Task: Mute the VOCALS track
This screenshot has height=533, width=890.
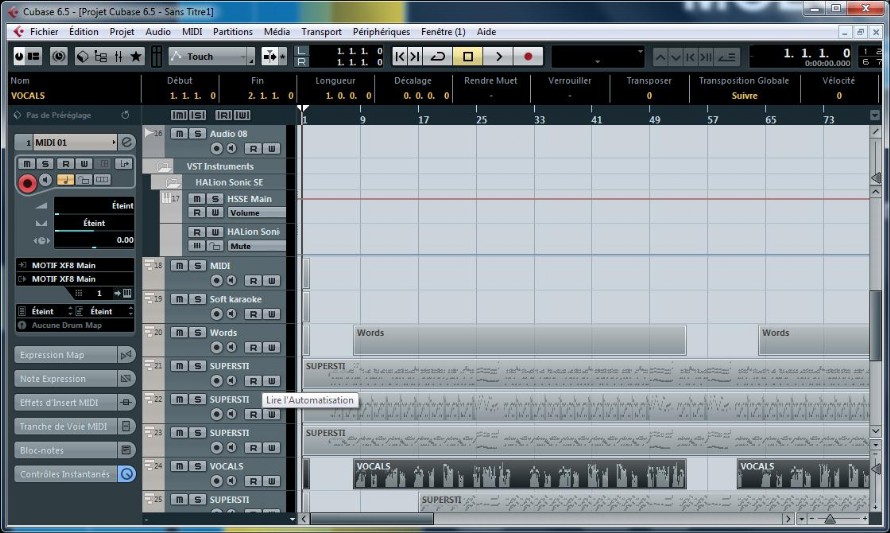Action: [179, 466]
